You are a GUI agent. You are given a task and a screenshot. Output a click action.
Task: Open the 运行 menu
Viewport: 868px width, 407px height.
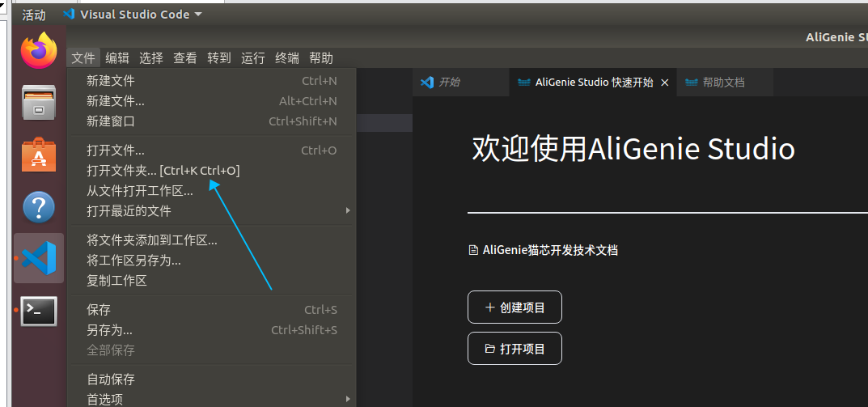pos(253,57)
